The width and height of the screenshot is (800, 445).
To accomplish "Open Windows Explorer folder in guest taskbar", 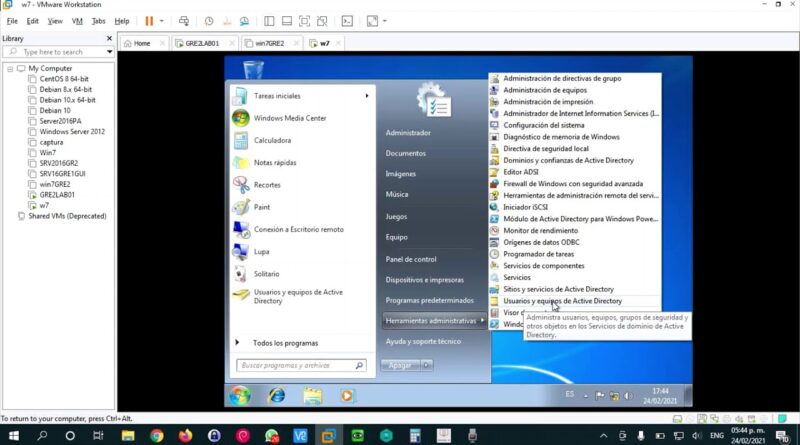I will [x=312, y=395].
